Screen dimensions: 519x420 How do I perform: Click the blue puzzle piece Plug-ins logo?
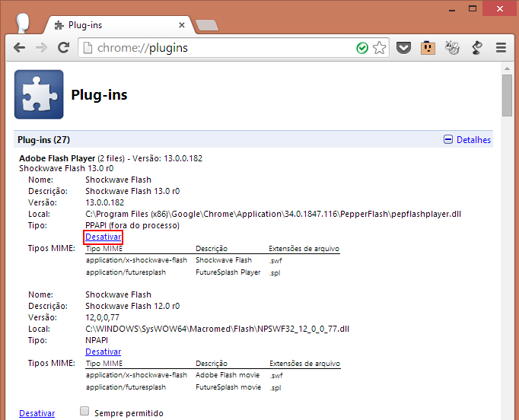(x=39, y=94)
